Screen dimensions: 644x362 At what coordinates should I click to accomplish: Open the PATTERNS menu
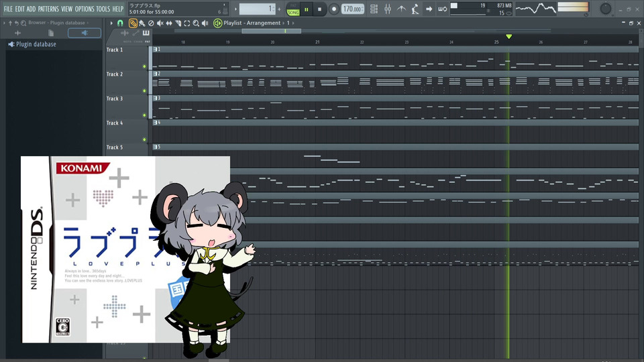tap(48, 9)
